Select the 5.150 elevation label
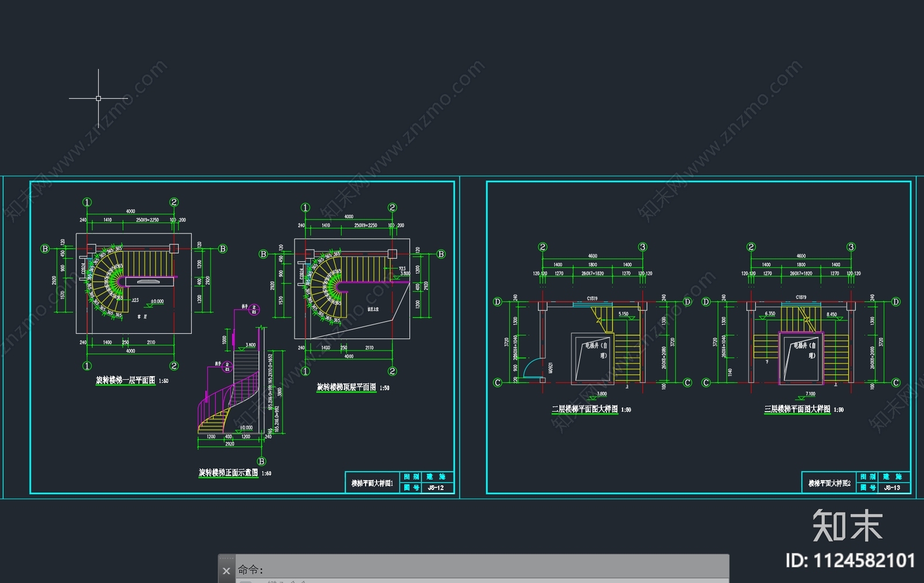Image resolution: width=924 pixels, height=583 pixels. coord(624,314)
